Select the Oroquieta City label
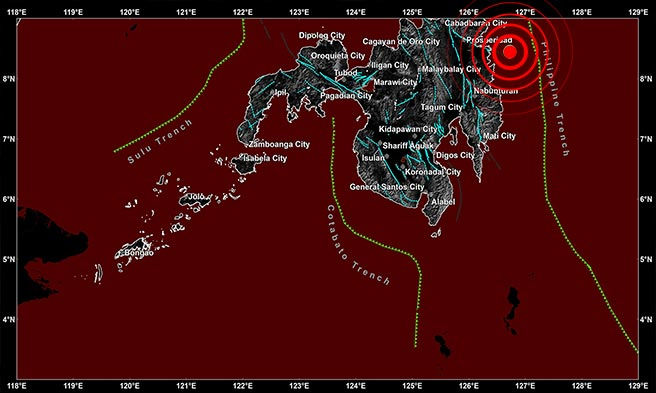 tap(338, 56)
